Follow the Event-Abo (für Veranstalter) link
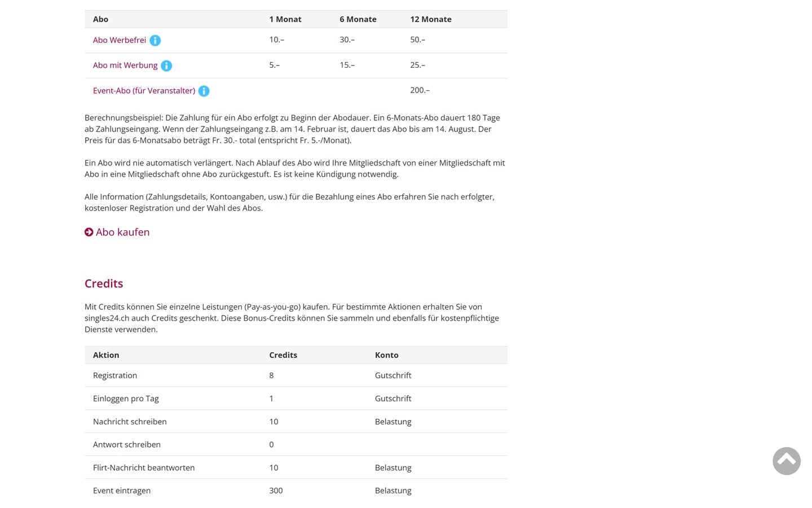The height and width of the screenshot is (508, 812). tap(144, 90)
